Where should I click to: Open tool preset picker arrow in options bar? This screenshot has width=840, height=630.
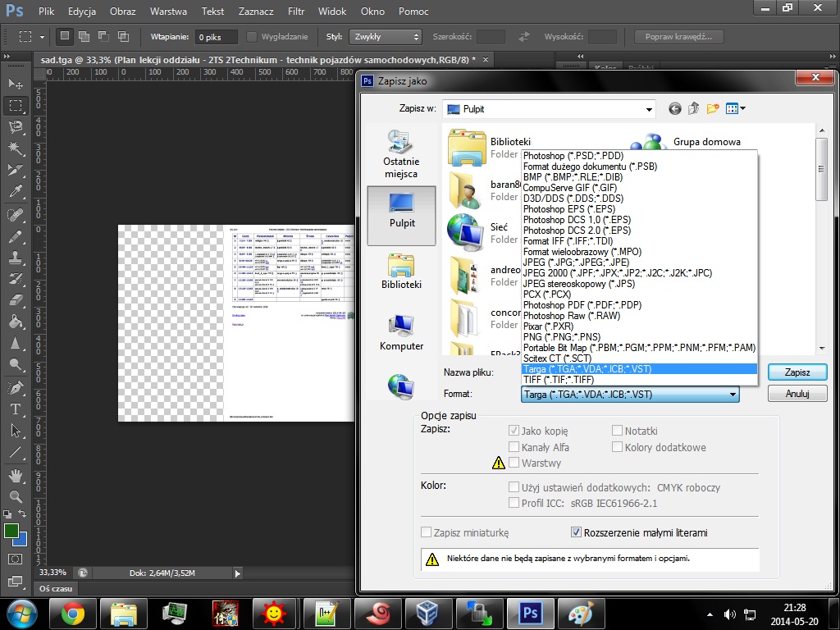(42, 36)
